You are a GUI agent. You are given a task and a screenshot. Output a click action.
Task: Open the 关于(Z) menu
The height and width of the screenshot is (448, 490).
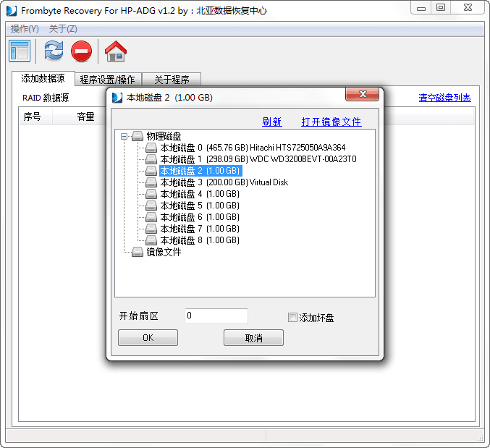pyautogui.click(x=63, y=29)
